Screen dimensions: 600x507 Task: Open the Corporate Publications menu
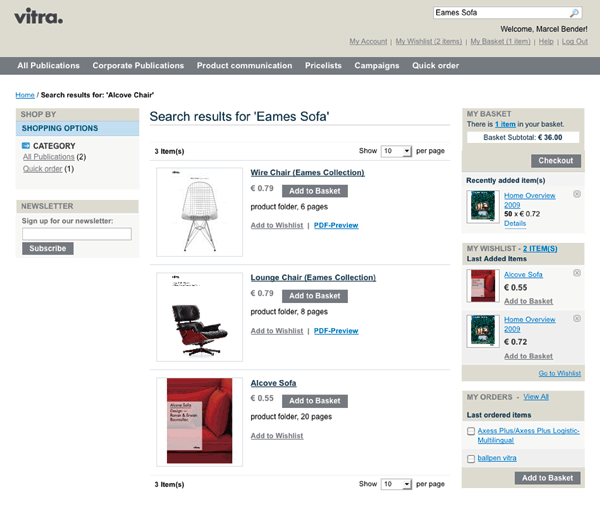click(138, 66)
